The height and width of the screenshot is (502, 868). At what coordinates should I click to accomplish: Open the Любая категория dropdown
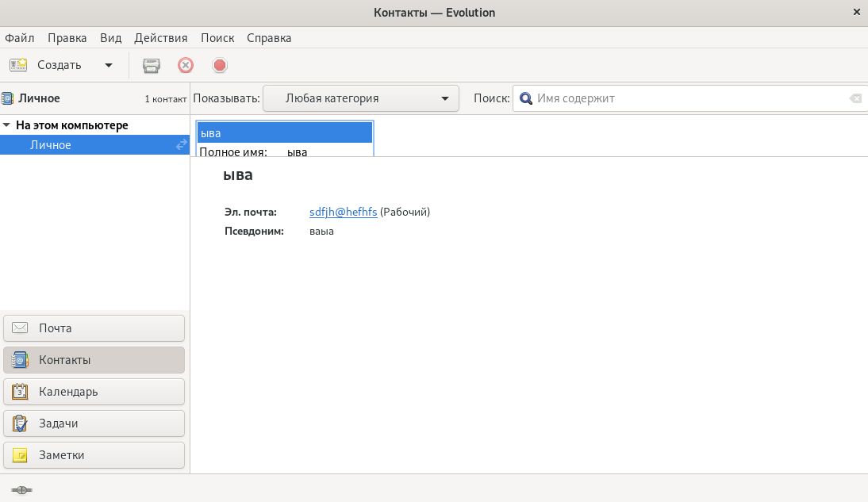point(361,98)
